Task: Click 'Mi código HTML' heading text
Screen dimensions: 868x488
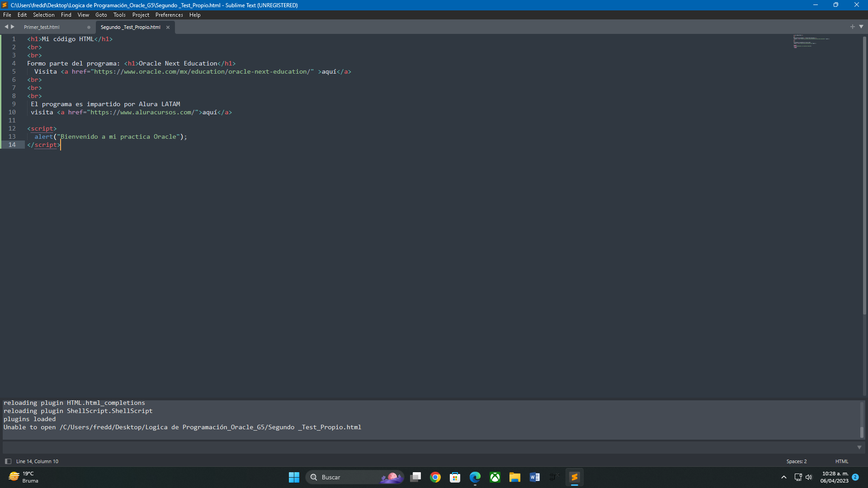Action: pos(68,39)
